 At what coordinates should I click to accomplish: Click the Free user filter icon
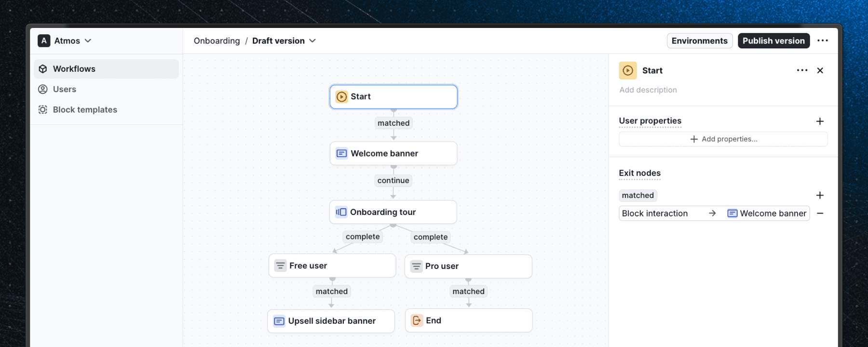click(x=280, y=266)
